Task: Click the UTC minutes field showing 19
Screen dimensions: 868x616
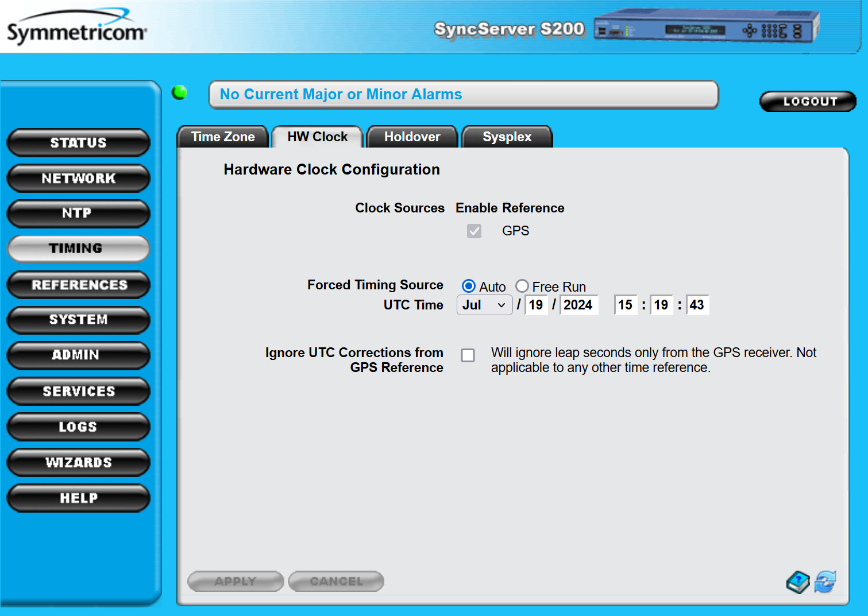Action: pos(661,305)
